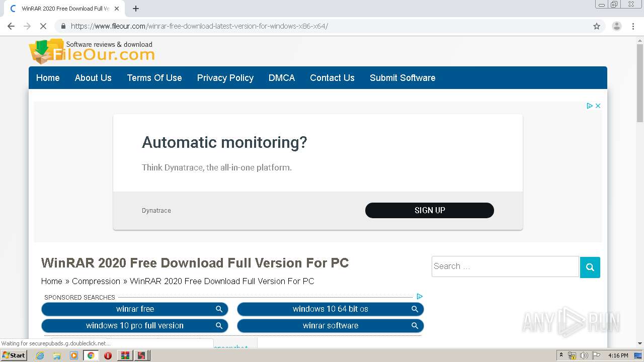Close the WinRAR 2020 tab
Screen dimensions: 644x362
[x=117, y=9]
